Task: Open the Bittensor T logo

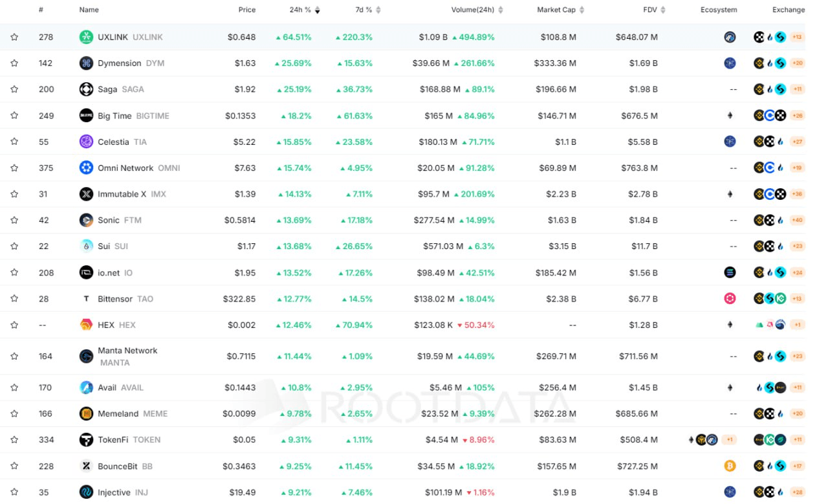Action: (x=86, y=299)
